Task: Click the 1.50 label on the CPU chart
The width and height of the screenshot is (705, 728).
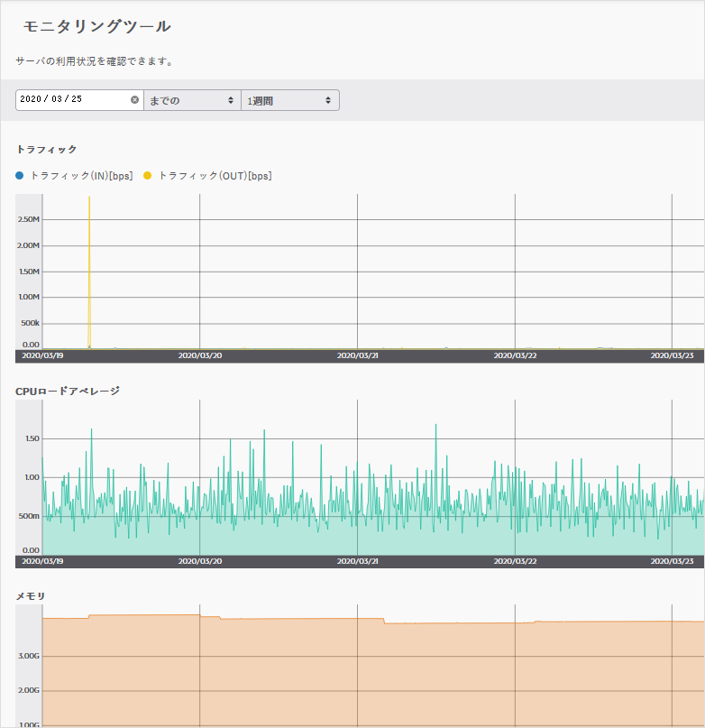Action: click(32, 439)
